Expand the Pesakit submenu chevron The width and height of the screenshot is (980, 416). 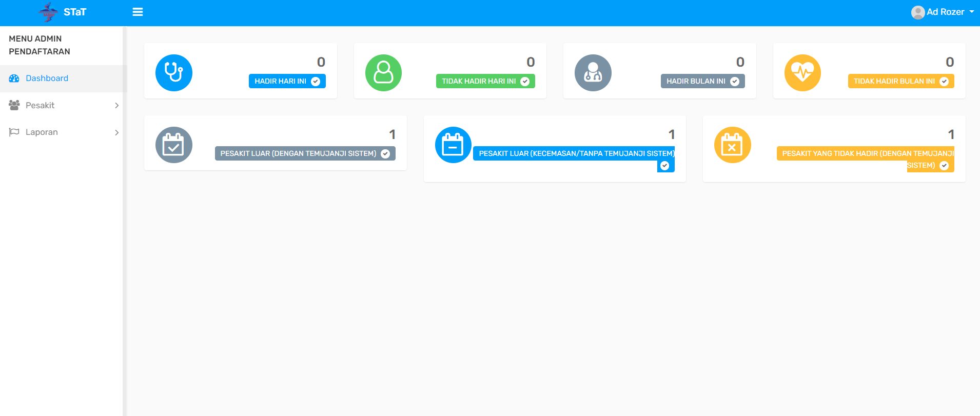tap(116, 106)
